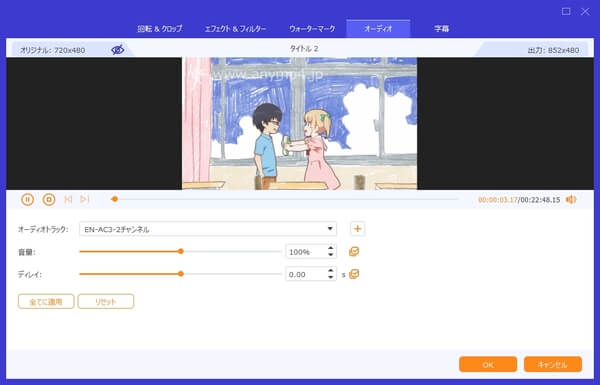Image resolution: width=600 pixels, height=385 pixels.
Task: Click the video preview frame
Action: pos(299,124)
